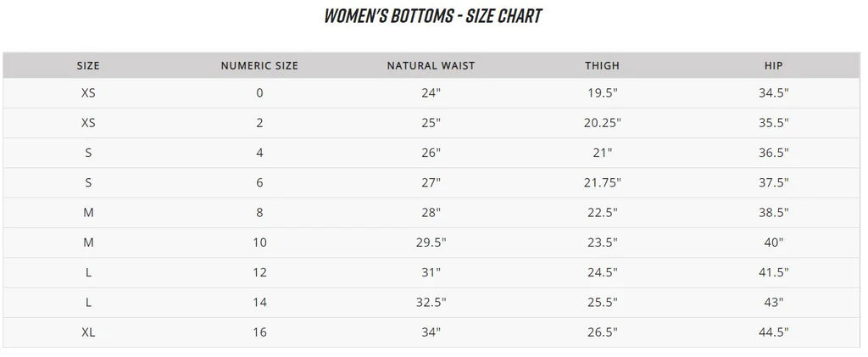Image resolution: width=868 pixels, height=357 pixels.
Task: Select numeric size 16 cell
Action: (259, 332)
